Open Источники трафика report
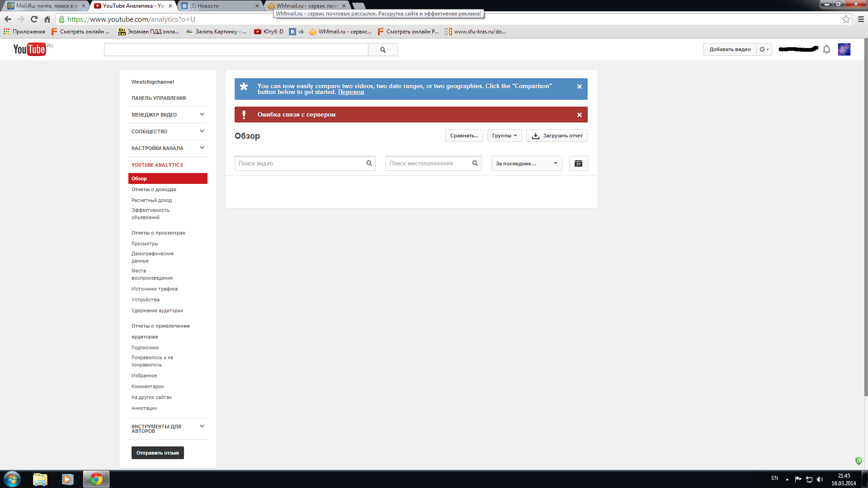This screenshot has width=868, height=488. [154, 289]
